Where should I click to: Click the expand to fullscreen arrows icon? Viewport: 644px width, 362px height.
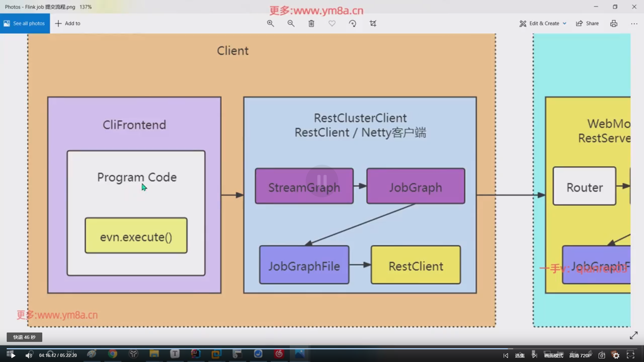tap(633, 336)
